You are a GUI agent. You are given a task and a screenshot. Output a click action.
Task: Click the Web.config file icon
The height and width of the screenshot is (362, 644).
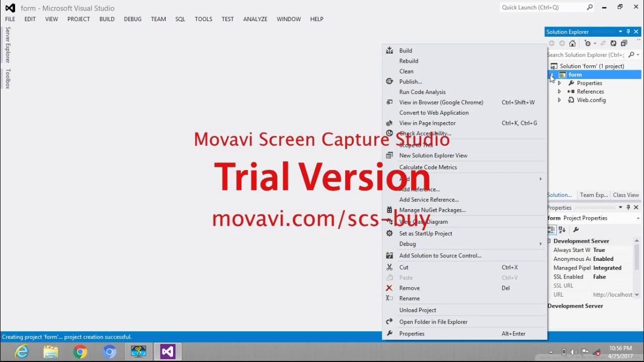571,100
